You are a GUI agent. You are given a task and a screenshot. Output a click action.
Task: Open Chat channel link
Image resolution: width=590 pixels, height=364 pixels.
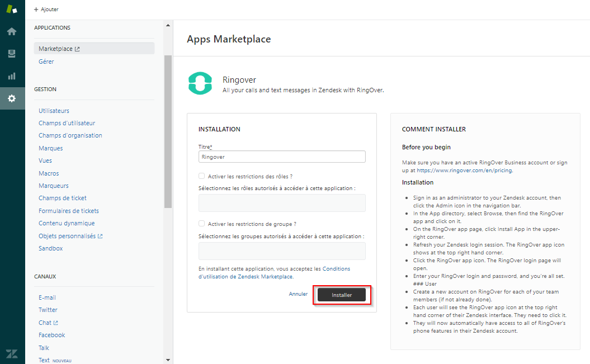click(45, 323)
